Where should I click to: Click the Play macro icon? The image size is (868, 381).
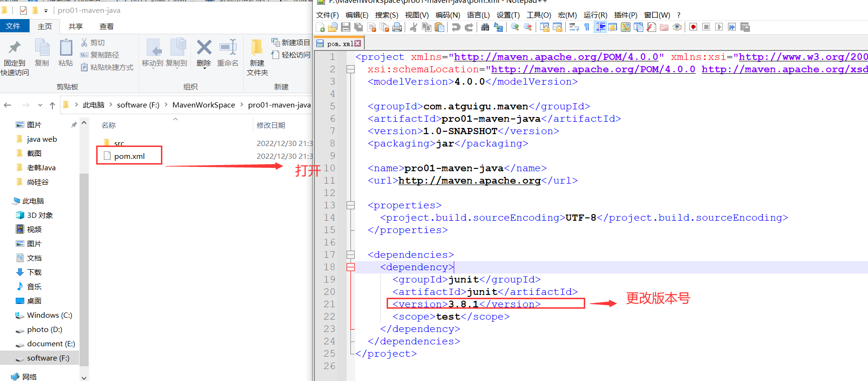pyautogui.click(x=719, y=27)
